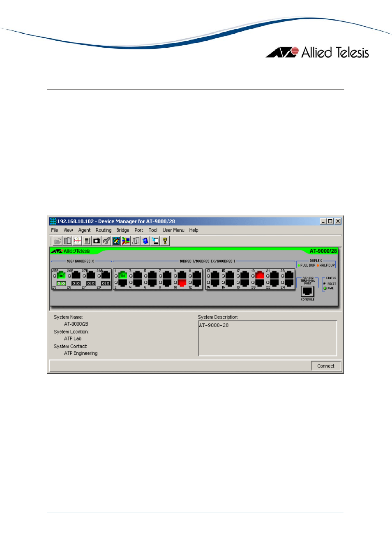Click the yellow question mark help icon
This screenshot has width=392, height=555.
pos(165,241)
